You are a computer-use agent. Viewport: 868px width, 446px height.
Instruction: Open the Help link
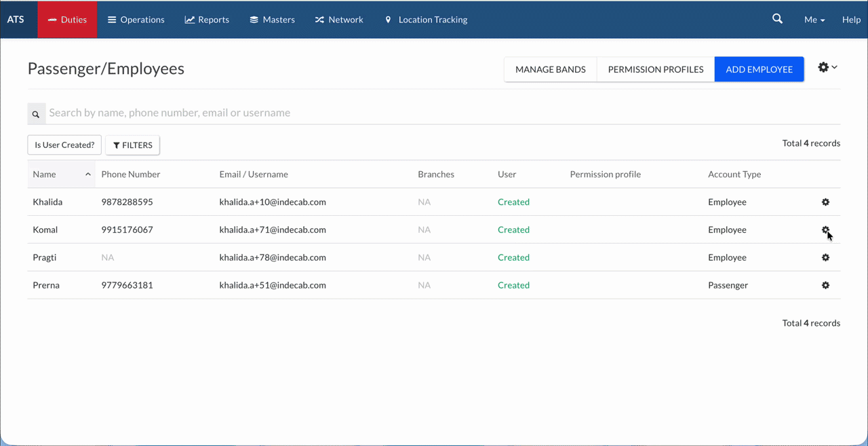pos(851,20)
